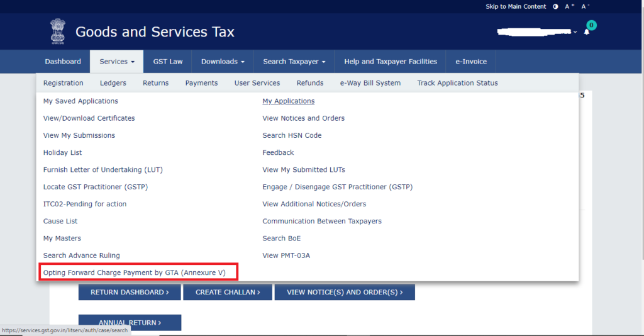Toggle the high contrast icon
The width and height of the screenshot is (644, 336).
[555, 6]
